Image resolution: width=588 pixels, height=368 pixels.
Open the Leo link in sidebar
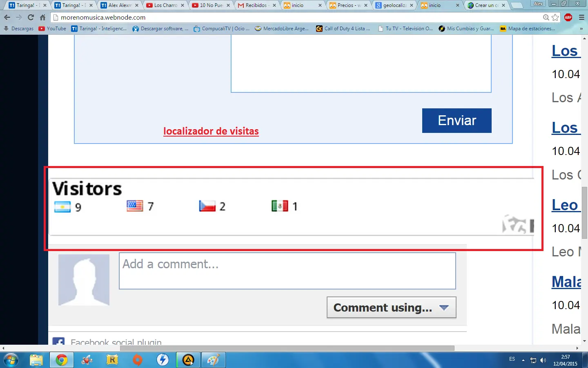565,205
